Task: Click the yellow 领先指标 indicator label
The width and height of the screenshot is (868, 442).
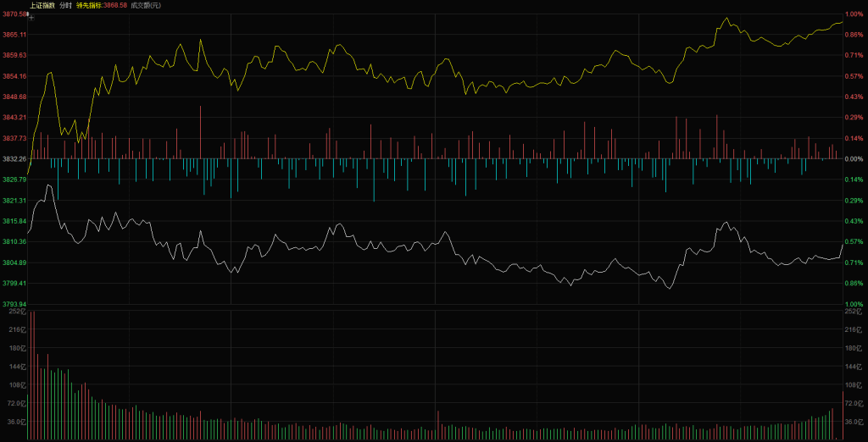Action: click(x=90, y=5)
